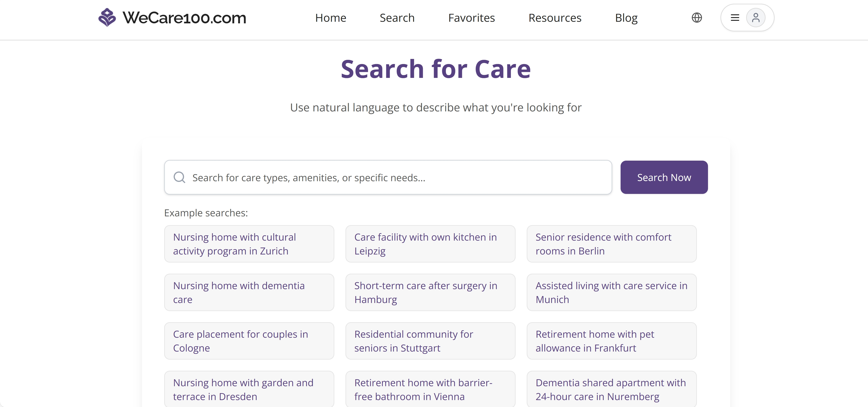Click short-term care after surgery in Hamburg
Screen dimensions: 868x407
tap(430, 292)
